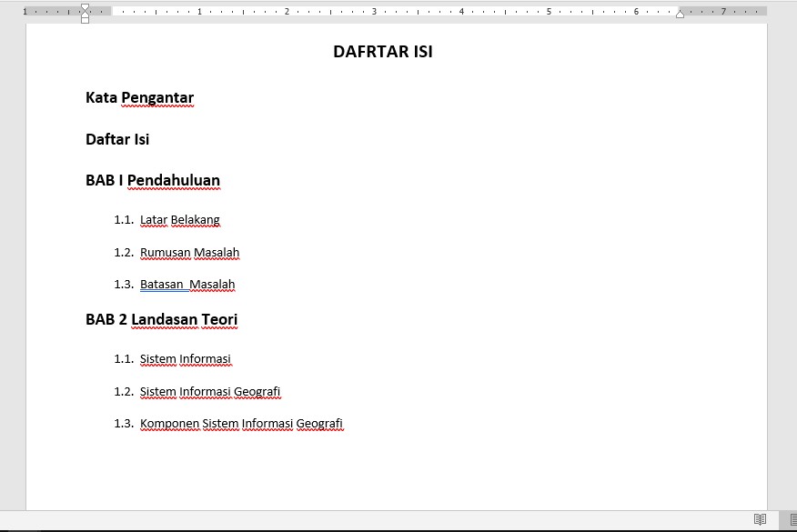Click the Daftar Isi heading
The image size is (797, 532).
117,139
